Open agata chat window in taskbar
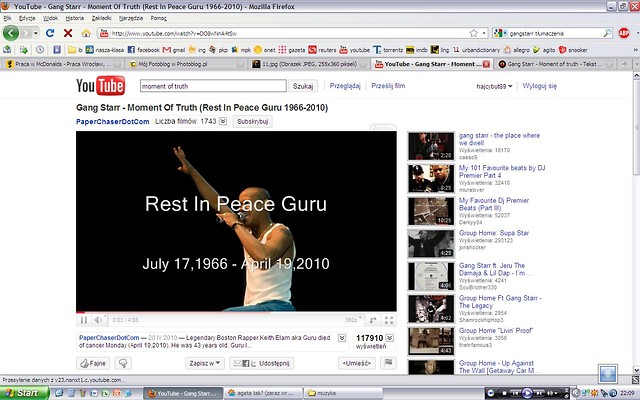 263,393
